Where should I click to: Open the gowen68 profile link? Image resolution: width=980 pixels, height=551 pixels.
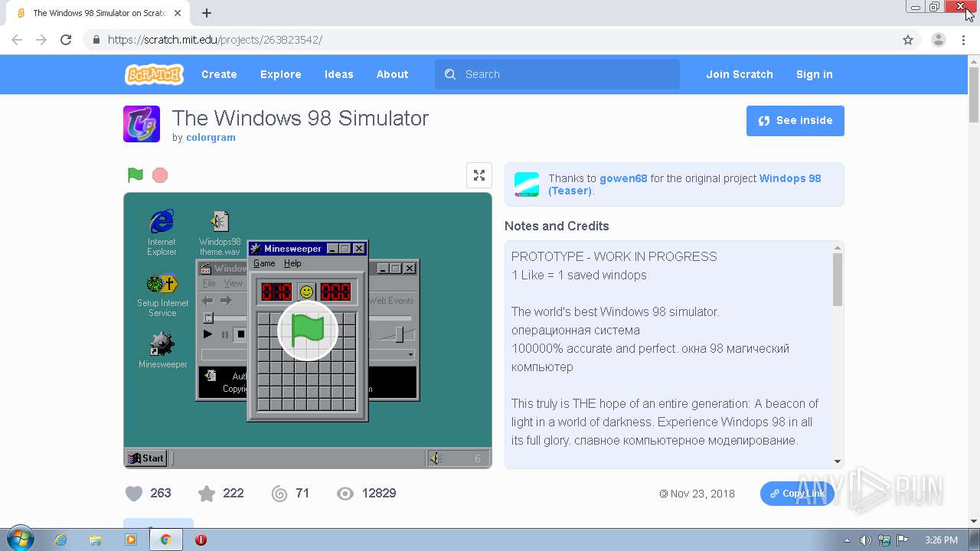623,178
